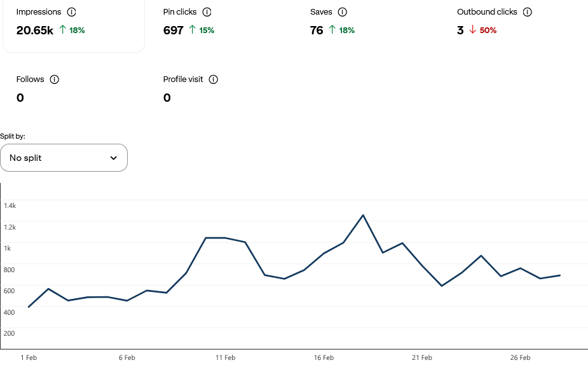The width and height of the screenshot is (588, 365).
Task: Click the red down arrow by Outbound clicks
Action: tap(472, 30)
